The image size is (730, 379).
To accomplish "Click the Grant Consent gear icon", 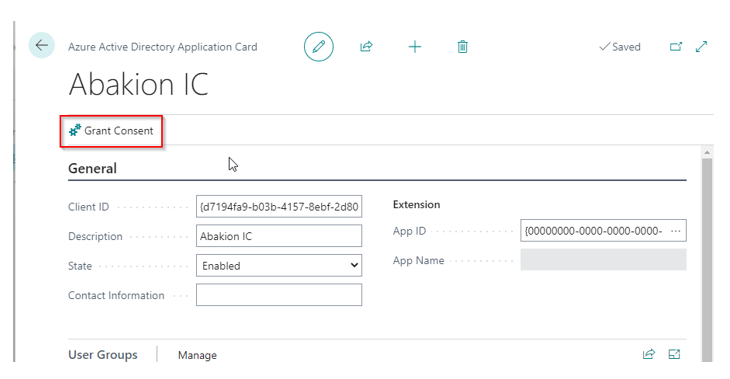I will tap(75, 130).
